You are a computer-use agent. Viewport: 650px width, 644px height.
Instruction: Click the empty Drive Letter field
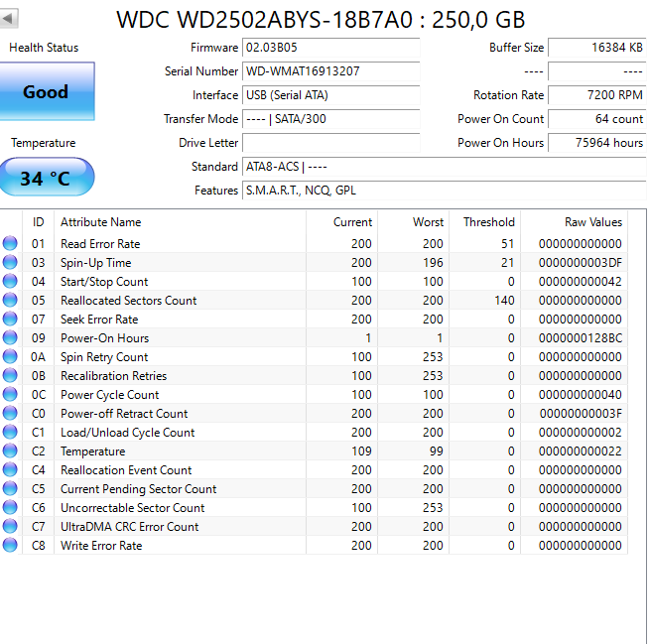[x=330, y=143]
